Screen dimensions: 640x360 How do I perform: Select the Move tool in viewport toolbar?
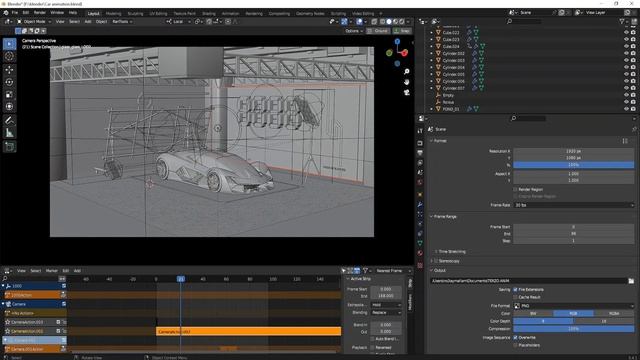click(9, 70)
